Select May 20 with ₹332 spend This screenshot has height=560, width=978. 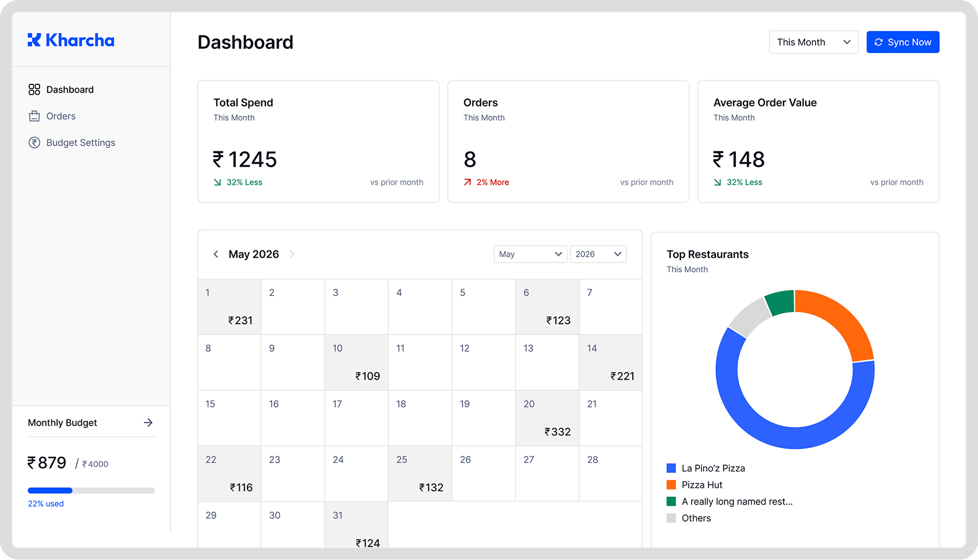tap(547, 418)
